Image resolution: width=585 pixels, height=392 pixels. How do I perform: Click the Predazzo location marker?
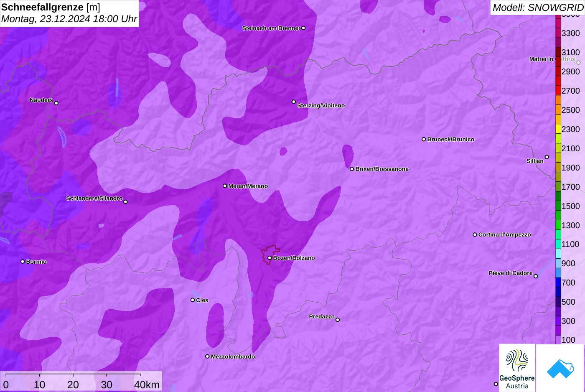[338, 320]
